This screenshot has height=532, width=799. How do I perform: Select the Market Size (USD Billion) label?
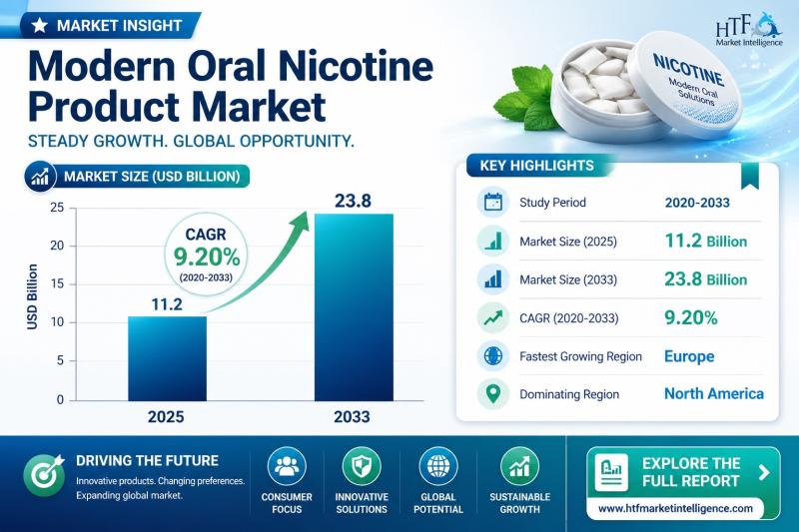(150, 178)
